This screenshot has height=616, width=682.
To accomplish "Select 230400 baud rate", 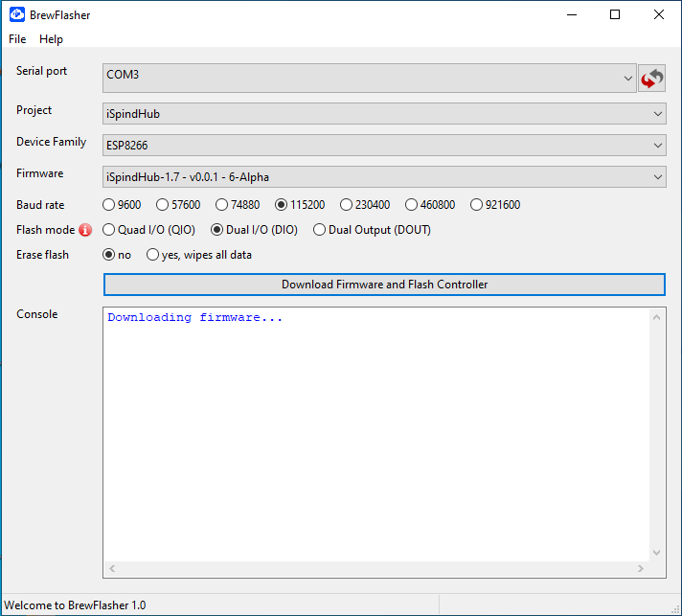I will tap(365, 204).
